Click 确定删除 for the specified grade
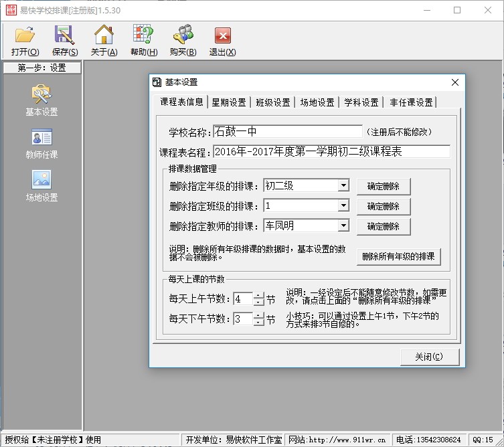Image resolution: width=504 pixels, height=447 pixels. [x=384, y=187]
